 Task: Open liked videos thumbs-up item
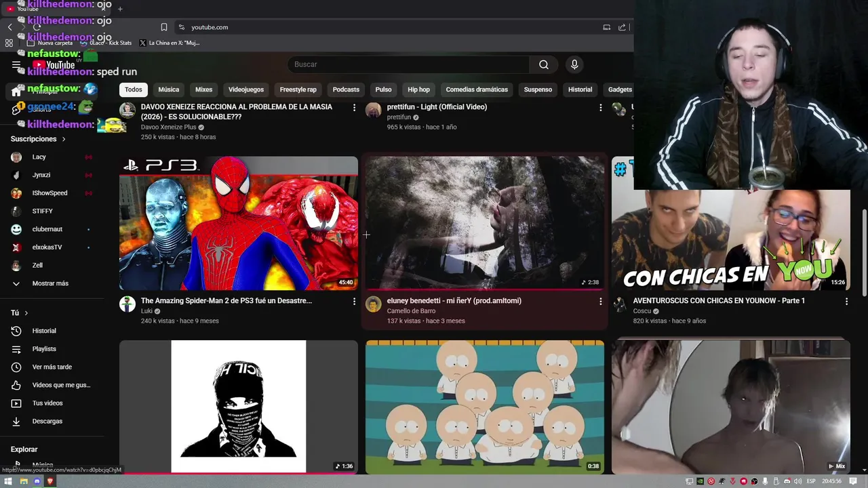(x=53, y=385)
